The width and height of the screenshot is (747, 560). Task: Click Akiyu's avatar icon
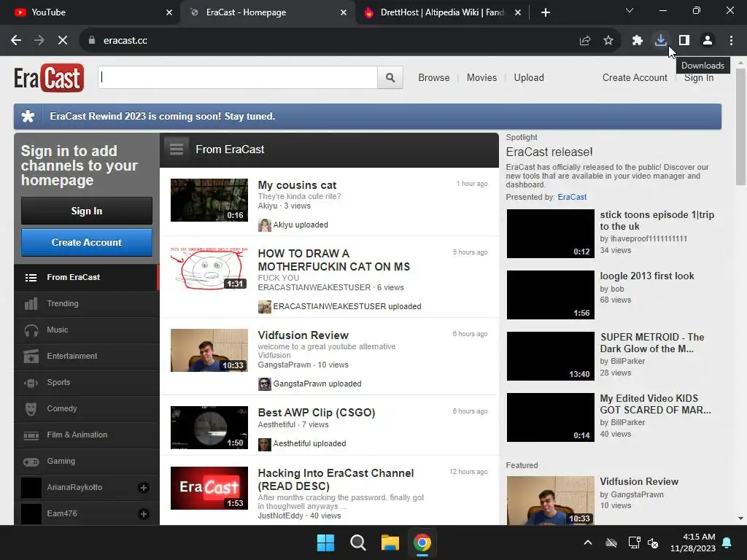pyautogui.click(x=264, y=225)
